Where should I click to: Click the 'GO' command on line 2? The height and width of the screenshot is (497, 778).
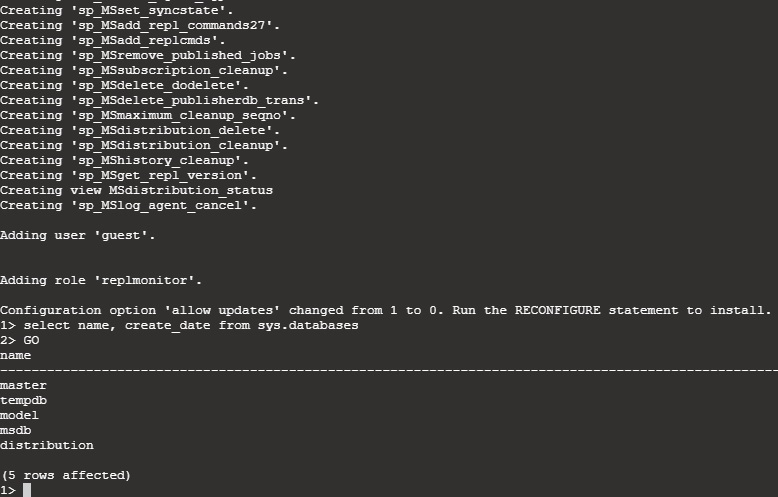pos(31,340)
